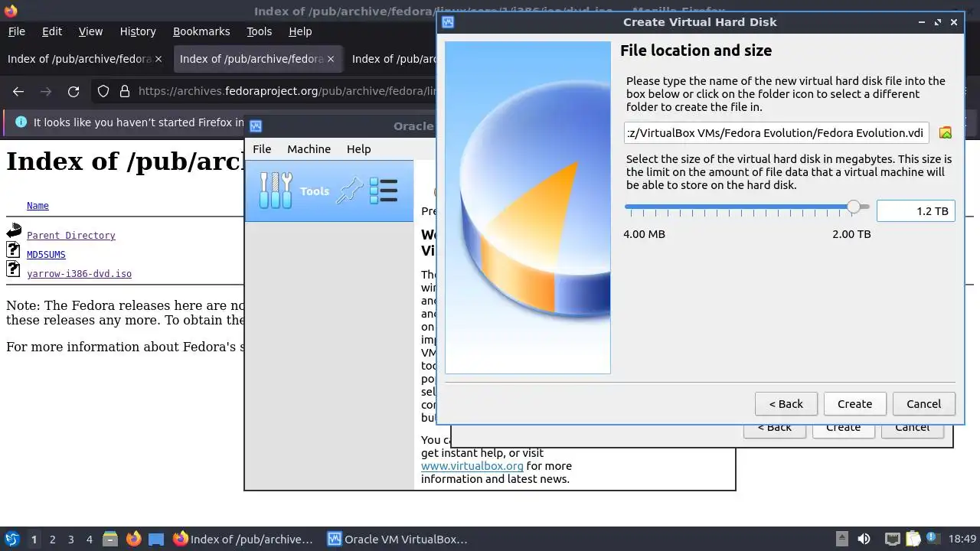The image size is (980, 551).
Task: Click the disk size field showing 1.2 TB
Action: [916, 211]
